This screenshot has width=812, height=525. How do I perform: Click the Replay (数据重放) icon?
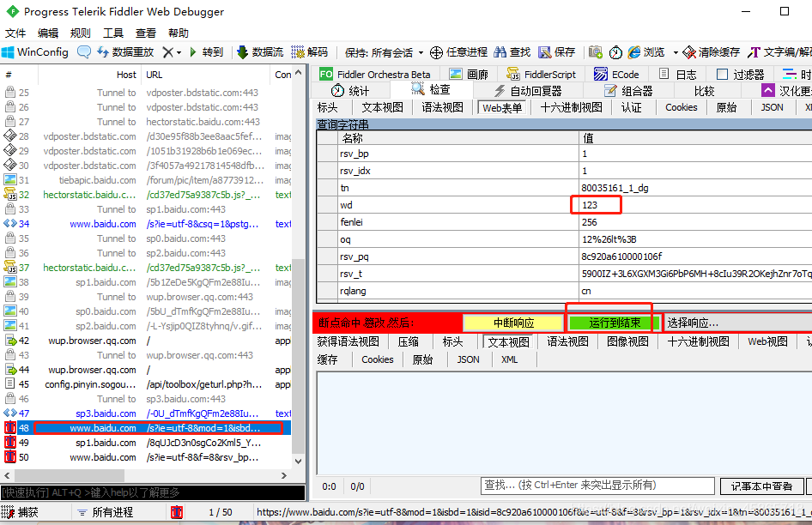[x=102, y=52]
